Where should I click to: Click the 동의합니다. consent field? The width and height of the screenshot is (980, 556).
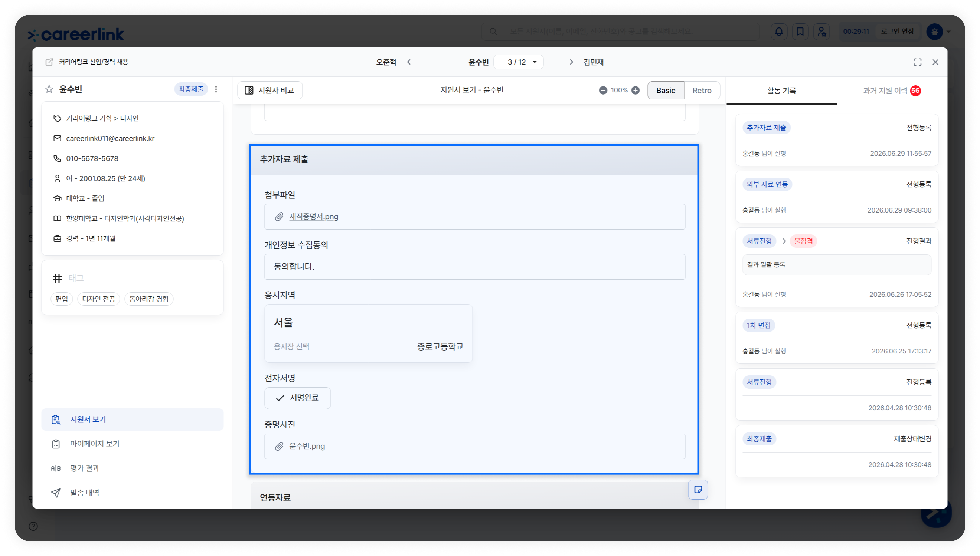click(x=474, y=267)
